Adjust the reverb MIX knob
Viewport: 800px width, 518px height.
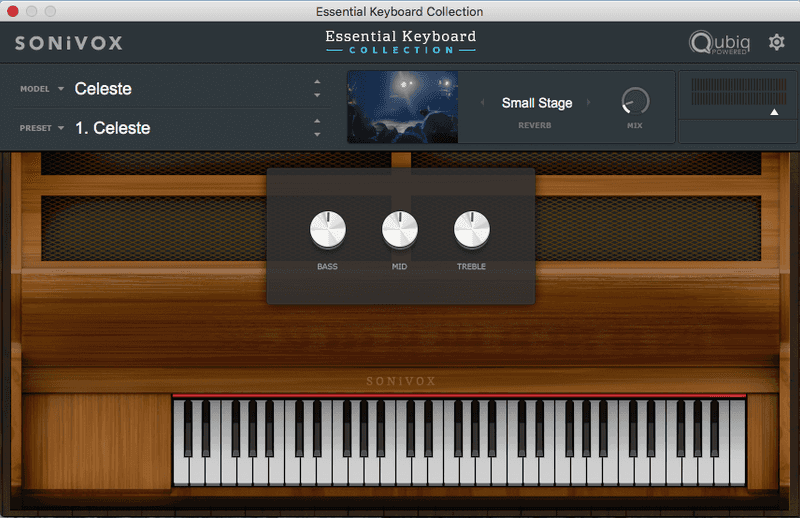(x=635, y=101)
